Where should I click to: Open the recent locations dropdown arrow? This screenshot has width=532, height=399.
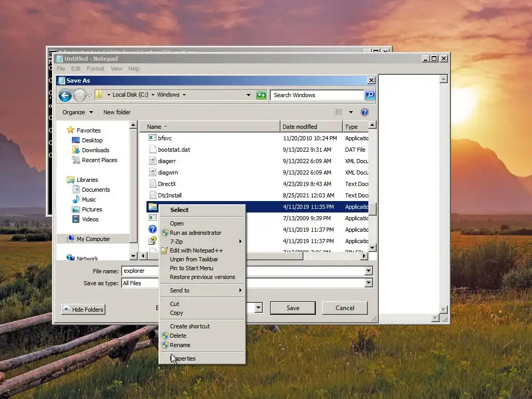point(89,96)
